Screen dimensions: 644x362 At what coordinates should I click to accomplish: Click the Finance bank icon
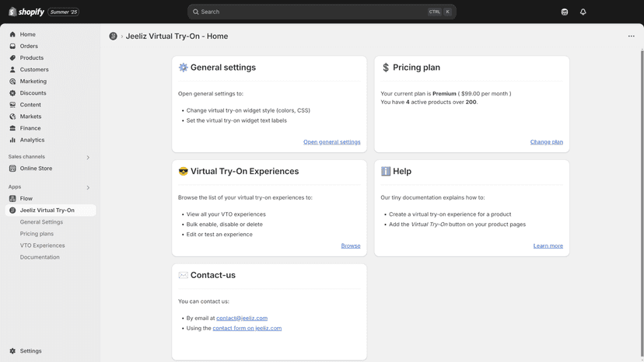point(12,128)
